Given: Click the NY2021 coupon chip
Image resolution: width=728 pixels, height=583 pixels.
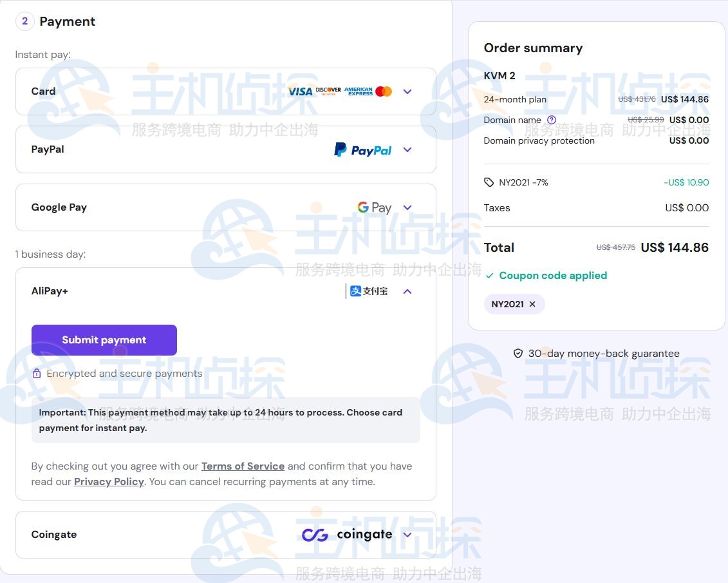Looking at the screenshot, I should (507, 304).
